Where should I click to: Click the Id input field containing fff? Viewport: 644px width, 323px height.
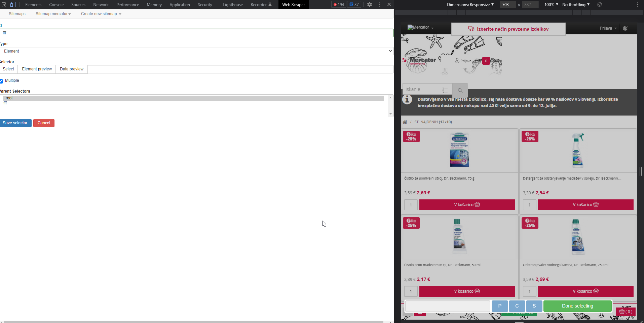tap(197, 33)
